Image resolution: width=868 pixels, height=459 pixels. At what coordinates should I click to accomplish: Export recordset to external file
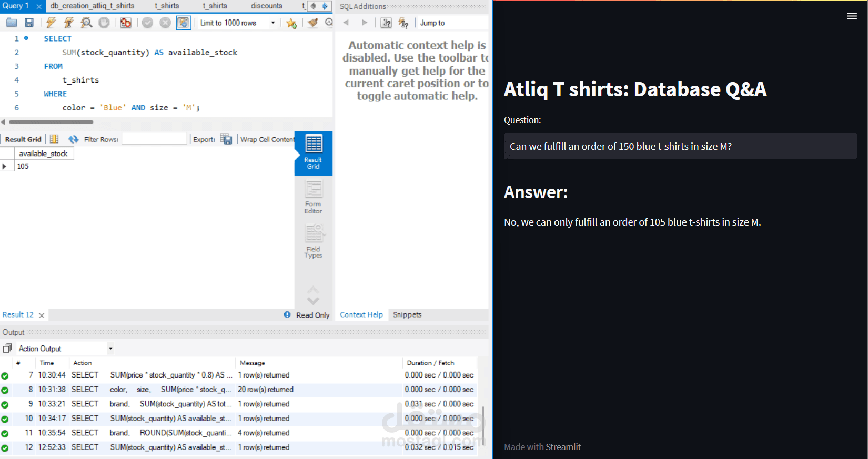click(226, 139)
